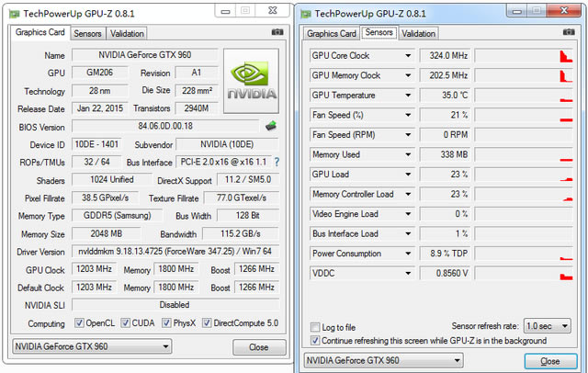Click the BIOS Version field 84.06.0D.00.18
The height and width of the screenshot is (373, 588).
pyautogui.click(x=165, y=126)
